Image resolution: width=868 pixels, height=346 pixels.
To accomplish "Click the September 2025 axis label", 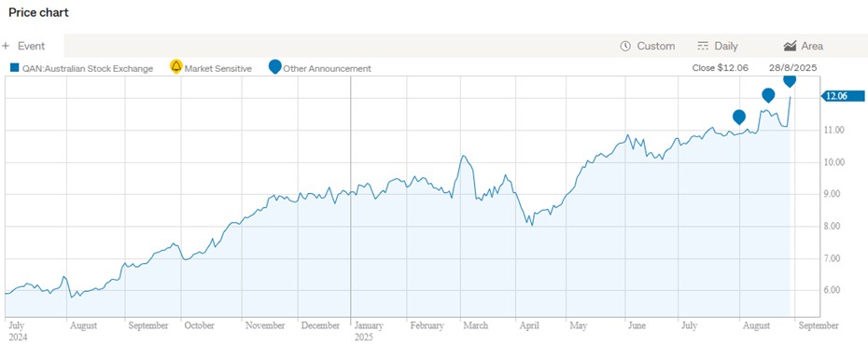I will [818, 325].
